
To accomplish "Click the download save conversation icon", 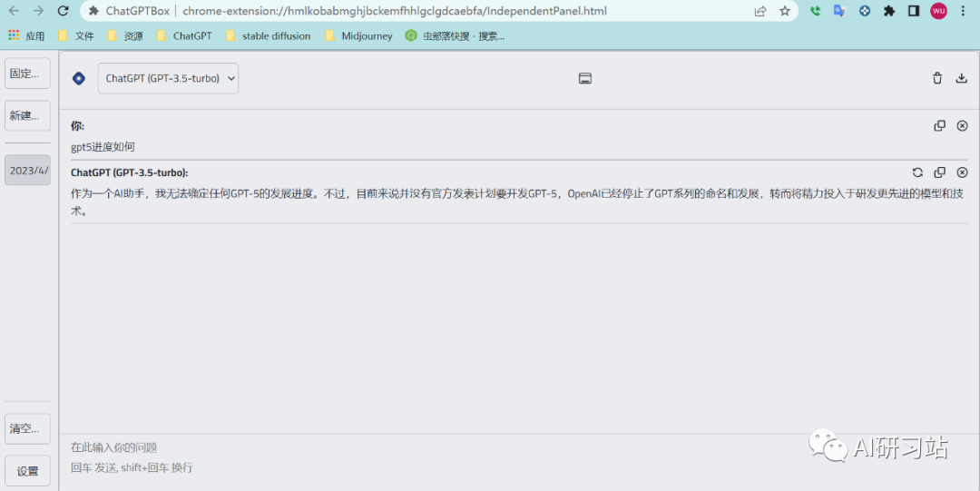I will tap(962, 78).
